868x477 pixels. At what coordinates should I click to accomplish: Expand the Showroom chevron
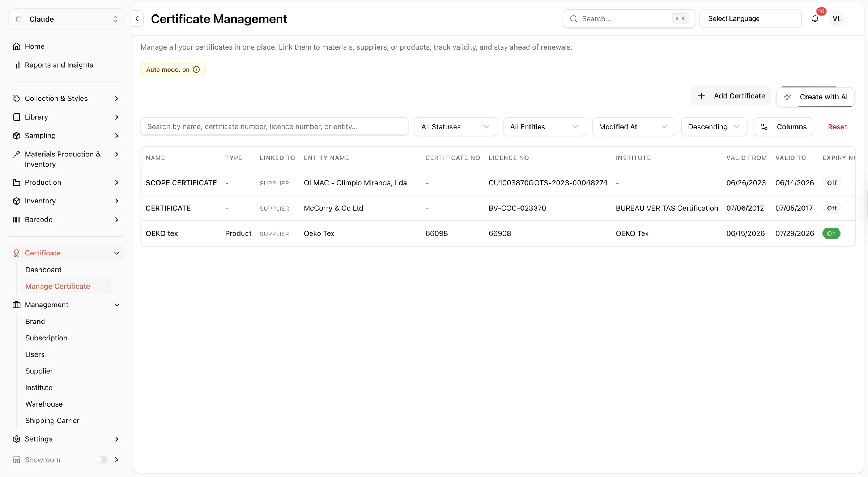[116, 460]
